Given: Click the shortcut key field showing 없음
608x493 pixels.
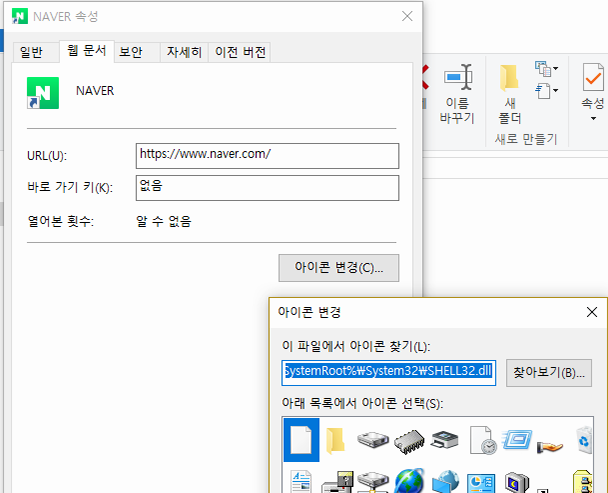Looking at the screenshot, I should pyautogui.click(x=267, y=188).
